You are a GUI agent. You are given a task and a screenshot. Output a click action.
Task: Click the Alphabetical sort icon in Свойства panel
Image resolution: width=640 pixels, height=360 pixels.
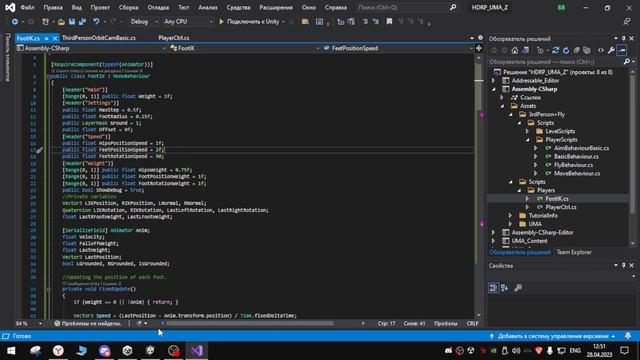pyautogui.click(x=504, y=288)
